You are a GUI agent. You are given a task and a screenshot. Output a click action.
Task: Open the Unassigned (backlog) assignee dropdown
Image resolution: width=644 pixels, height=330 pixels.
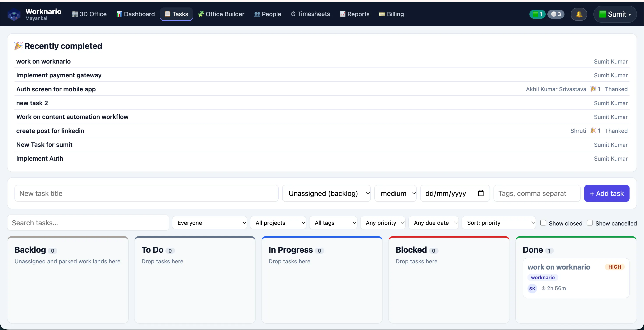pyautogui.click(x=326, y=193)
